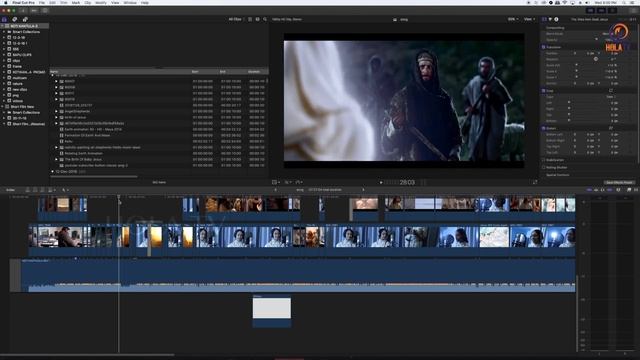
Task: Open the All Clips filter dropdown
Action: pos(236,19)
